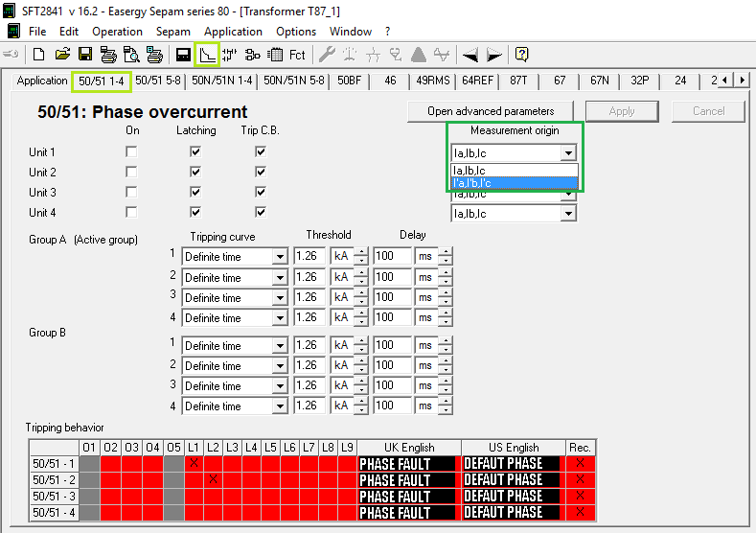Select Ia,Ib,Ic option in open dropdown list

coord(515,171)
